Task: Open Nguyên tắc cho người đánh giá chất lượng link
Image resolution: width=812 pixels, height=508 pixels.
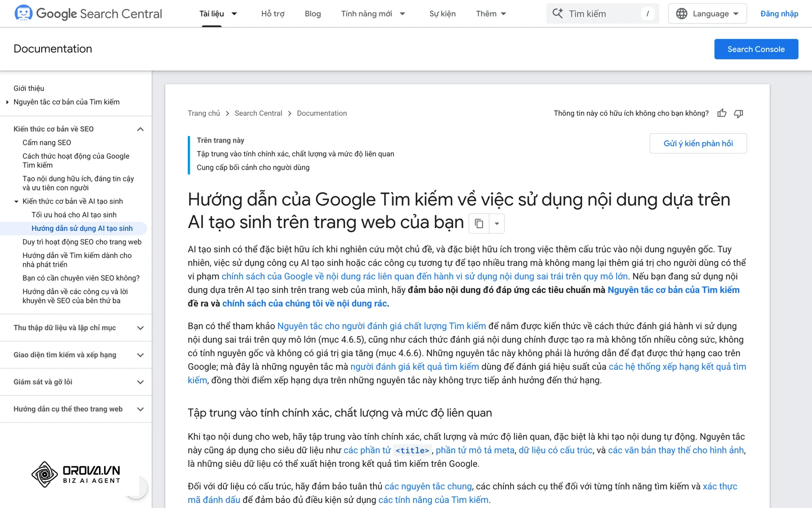Action: tap(382, 326)
